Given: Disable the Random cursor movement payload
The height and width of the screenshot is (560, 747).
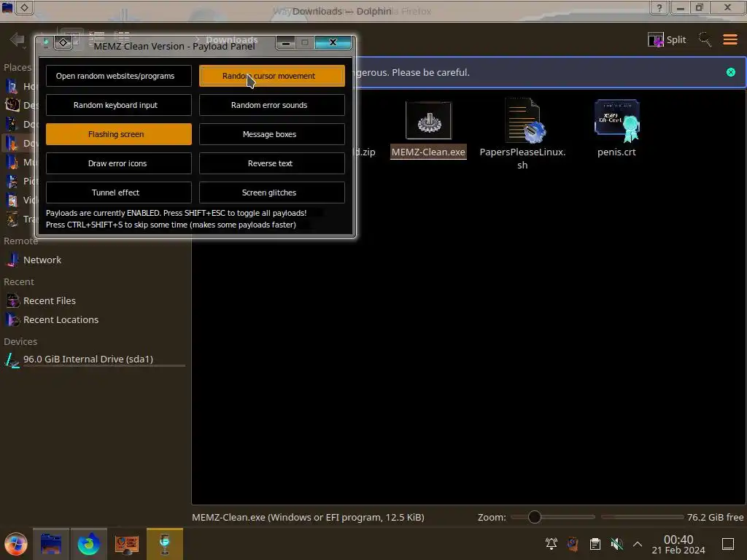Looking at the screenshot, I should (x=271, y=76).
